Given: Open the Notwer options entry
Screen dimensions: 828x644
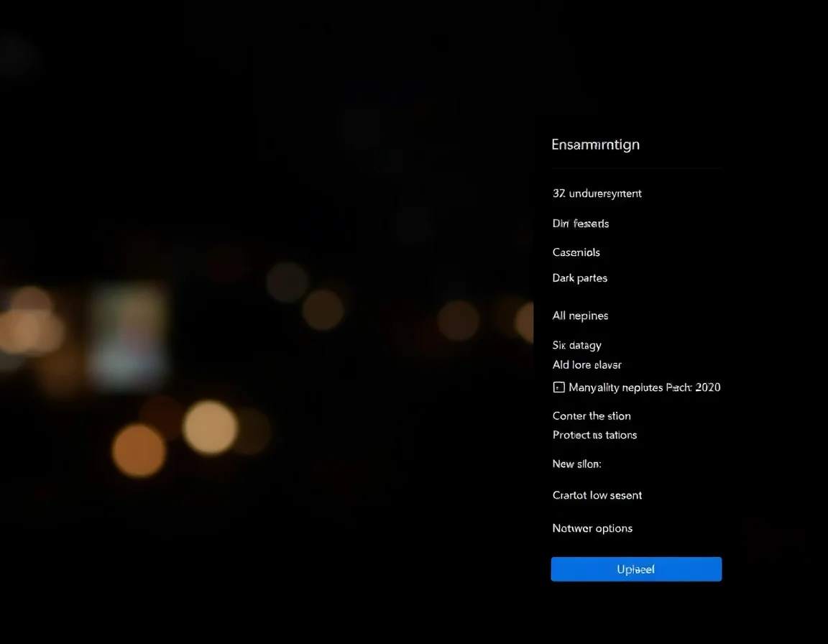Looking at the screenshot, I should pos(592,528).
